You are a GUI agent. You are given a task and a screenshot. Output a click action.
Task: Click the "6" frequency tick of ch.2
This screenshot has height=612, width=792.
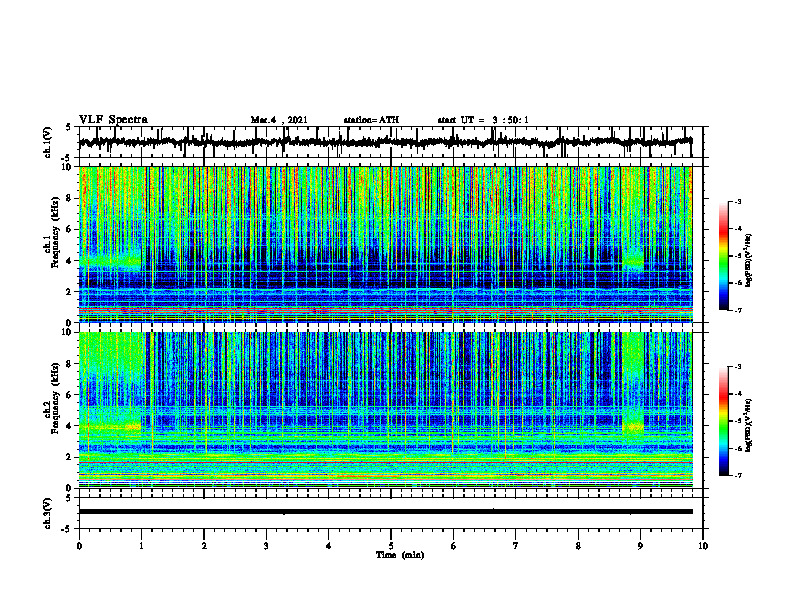pos(70,395)
